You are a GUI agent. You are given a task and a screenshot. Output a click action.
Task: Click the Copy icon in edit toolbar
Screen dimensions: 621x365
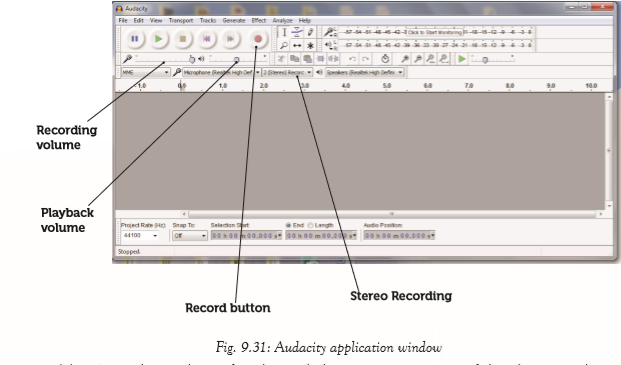click(x=294, y=59)
